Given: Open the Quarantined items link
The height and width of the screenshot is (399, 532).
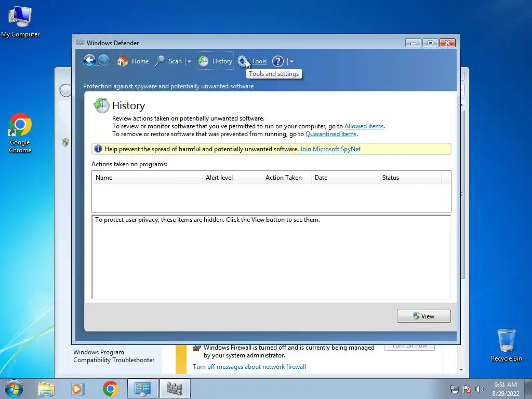Looking at the screenshot, I should click(x=331, y=134).
